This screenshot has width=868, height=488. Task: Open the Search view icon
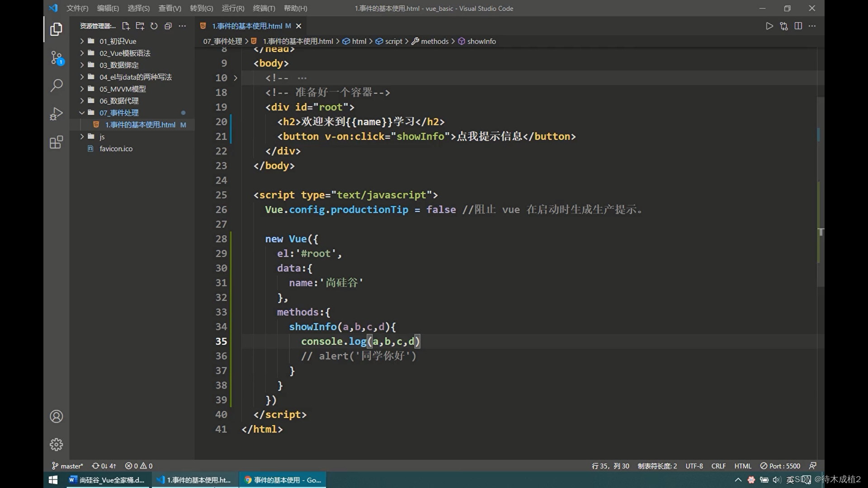pyautogui.click(x=56, y=85)
